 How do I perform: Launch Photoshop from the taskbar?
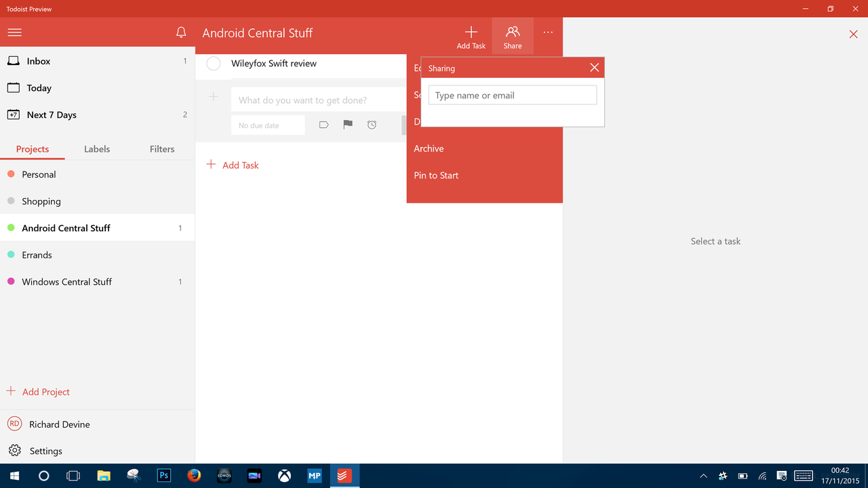163,476
